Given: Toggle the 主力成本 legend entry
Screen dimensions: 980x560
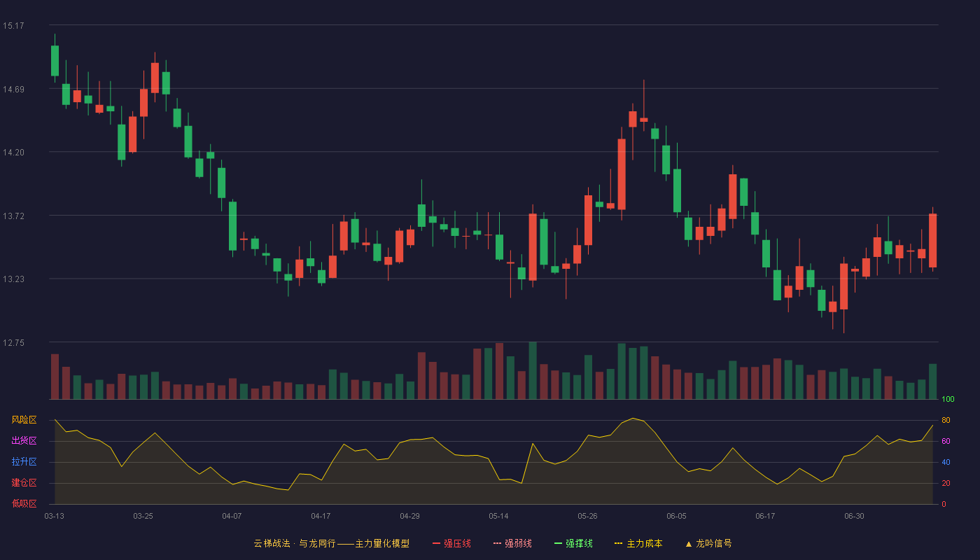Looking at the screenshot, I should pyautogui.click(x=638, y=543).
